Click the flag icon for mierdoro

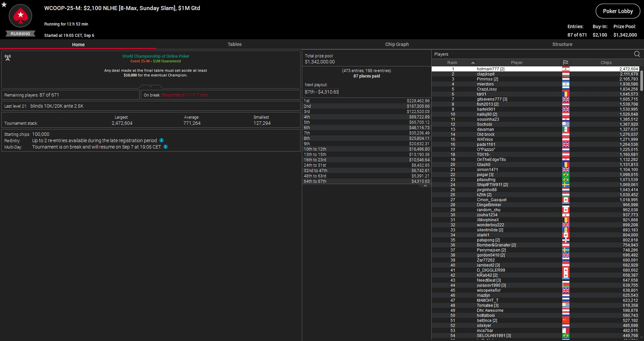point(566,84)
